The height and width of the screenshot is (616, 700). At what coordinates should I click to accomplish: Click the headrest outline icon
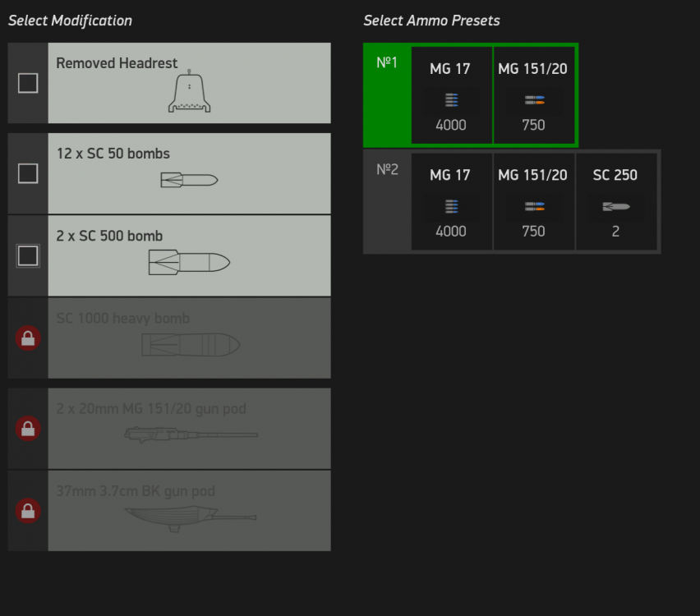tap(189, 91)
